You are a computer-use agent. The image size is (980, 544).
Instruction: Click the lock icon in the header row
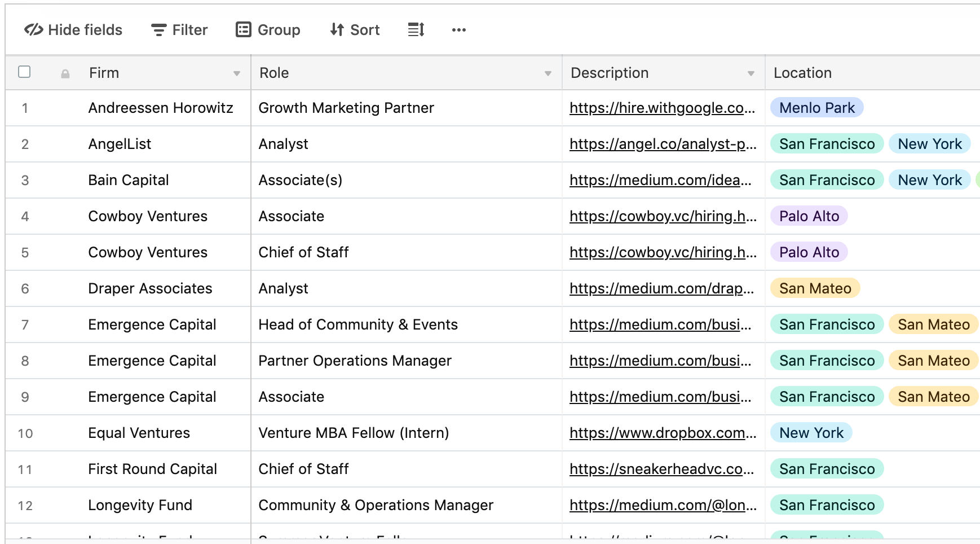(x=65, y=73)
